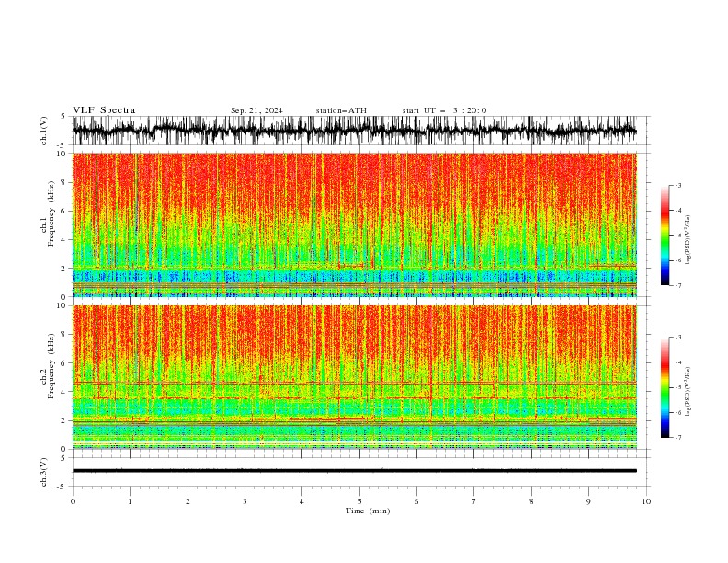Click the "2" kHz tick on ch.2 axis
The width and height of the screenshot is (728, 563).
pyautogui.click(x=65, y=420)
